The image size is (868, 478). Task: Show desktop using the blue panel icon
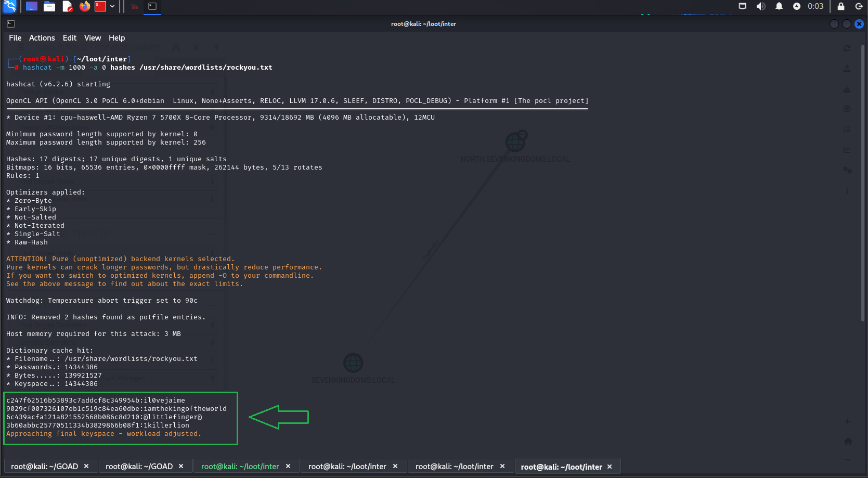32,6
